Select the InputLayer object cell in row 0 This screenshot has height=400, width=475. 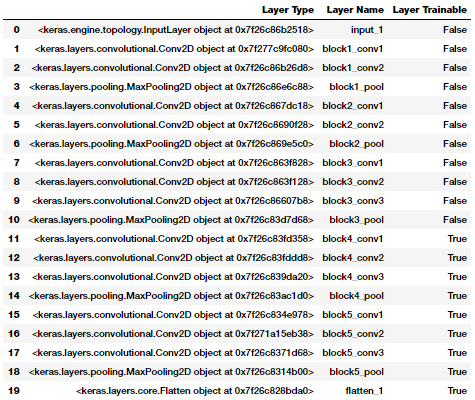176,30
